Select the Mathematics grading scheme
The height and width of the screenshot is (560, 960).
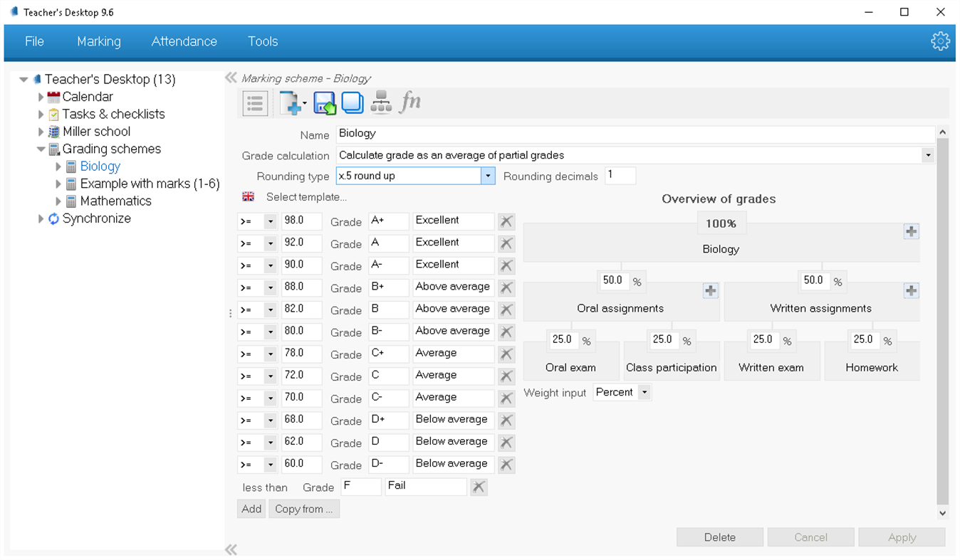coord(115,201)
